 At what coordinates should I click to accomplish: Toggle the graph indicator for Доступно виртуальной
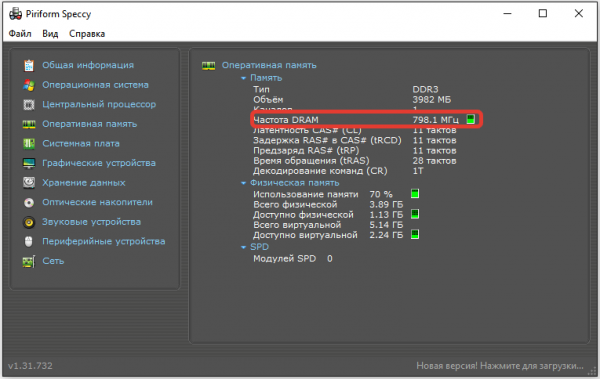pos(415,234)
